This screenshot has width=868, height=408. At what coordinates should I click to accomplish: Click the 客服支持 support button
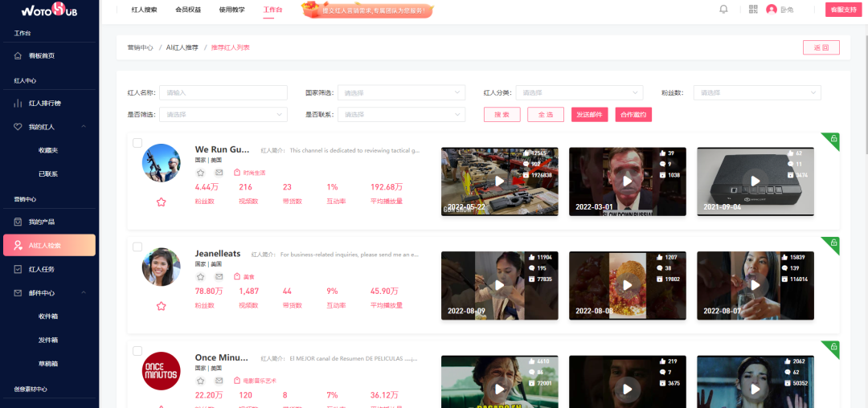(844, 10)
